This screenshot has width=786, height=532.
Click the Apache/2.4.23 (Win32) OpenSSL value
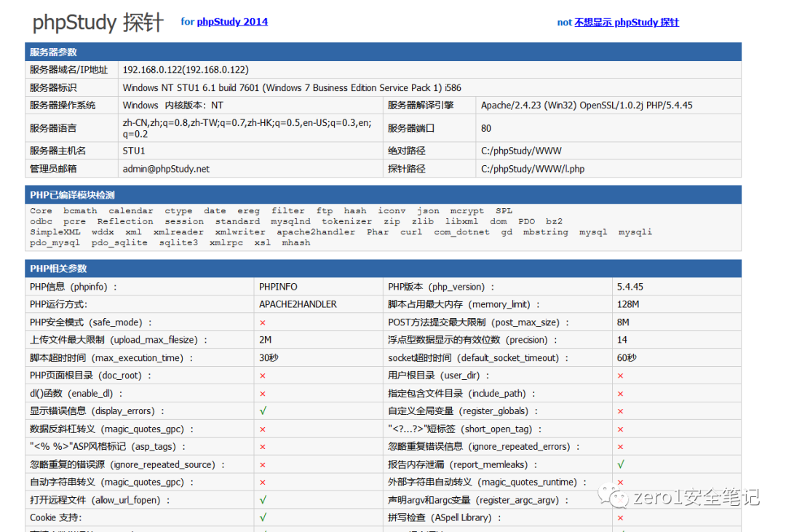pos(587,106)
